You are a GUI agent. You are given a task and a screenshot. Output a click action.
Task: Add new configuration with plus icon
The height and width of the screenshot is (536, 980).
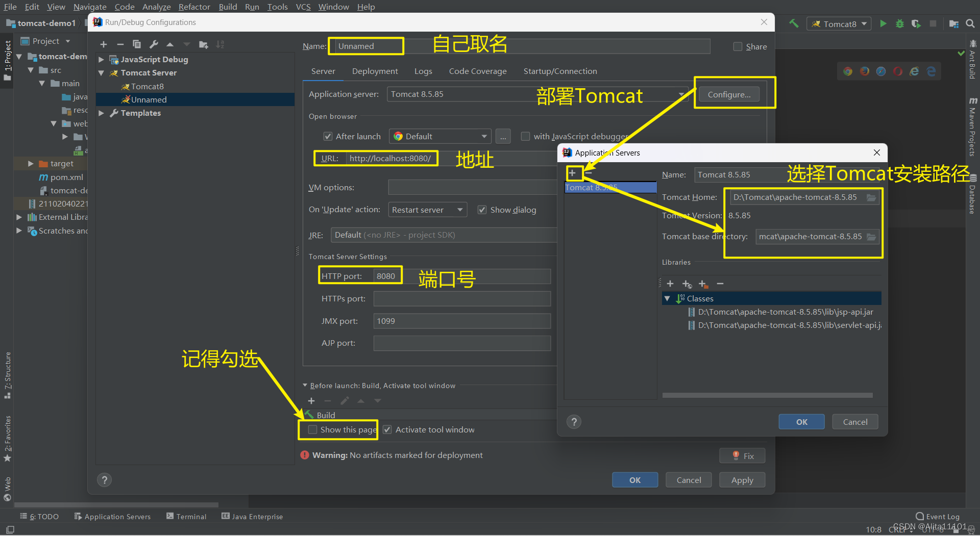(104, 44)
